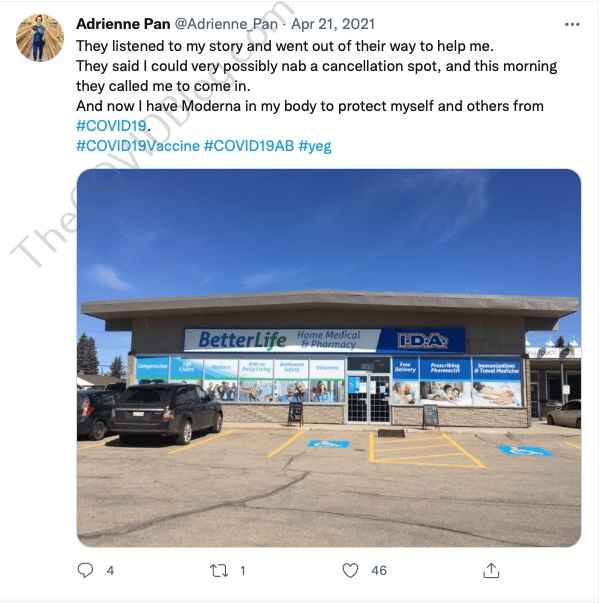The image size is (599, 603).
Task: Visit the @Adrienne_Pan handle link
Action: (226, 24)
